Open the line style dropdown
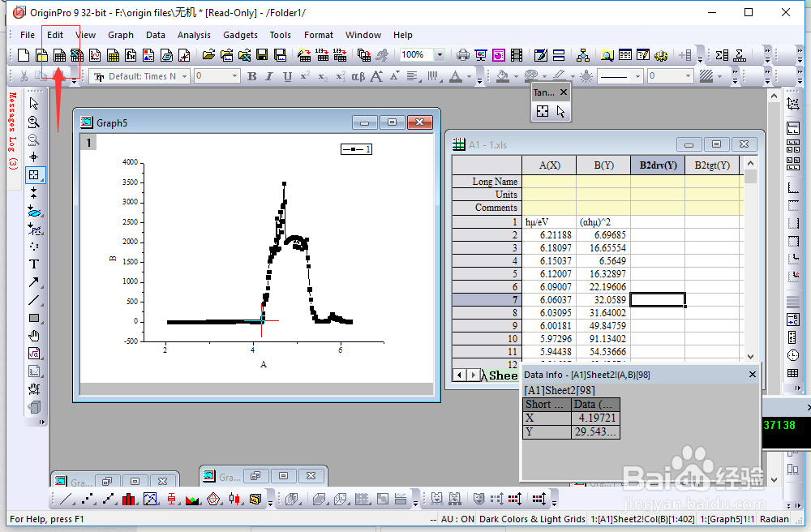 637,76
